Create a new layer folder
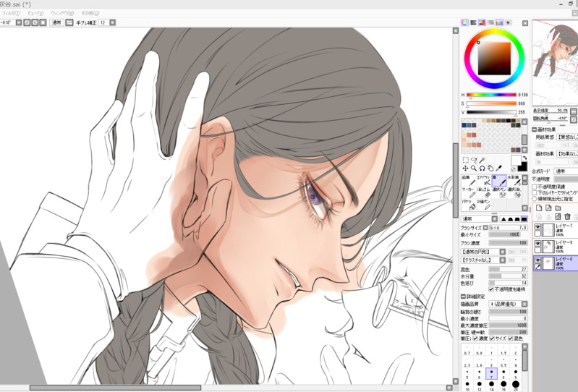 [558, 208]
